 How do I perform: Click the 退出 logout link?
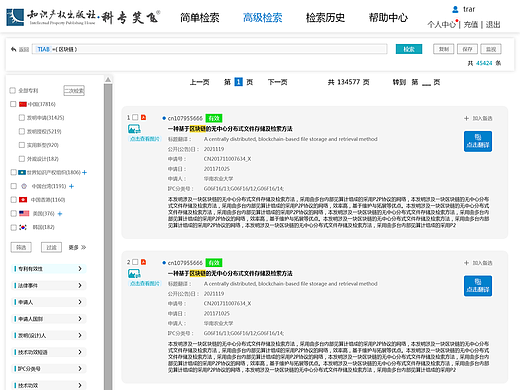(x=493, y=25)
